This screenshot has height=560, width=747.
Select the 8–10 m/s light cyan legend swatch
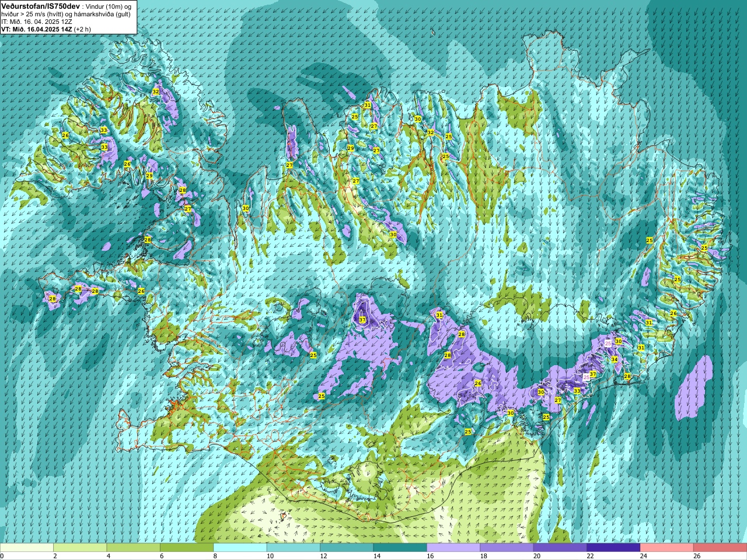[240, 548]
